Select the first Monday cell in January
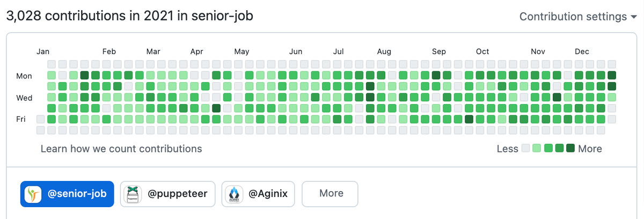The width and height of the screenshot is (644, 219). tap(52, 75)
